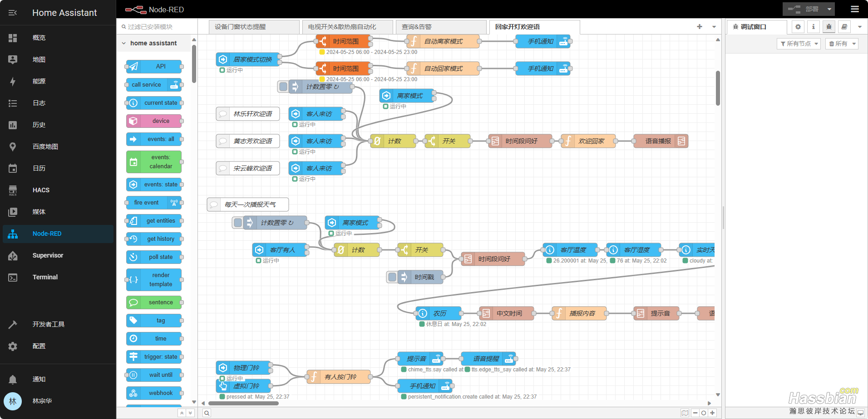868x419 pixels.
Task: Switch to the 电视开关&散热扇自动化 flow tab
Action: click(348, 27)
